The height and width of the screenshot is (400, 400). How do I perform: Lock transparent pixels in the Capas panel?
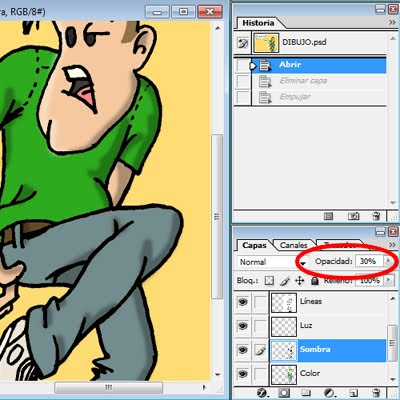(269, 281)
